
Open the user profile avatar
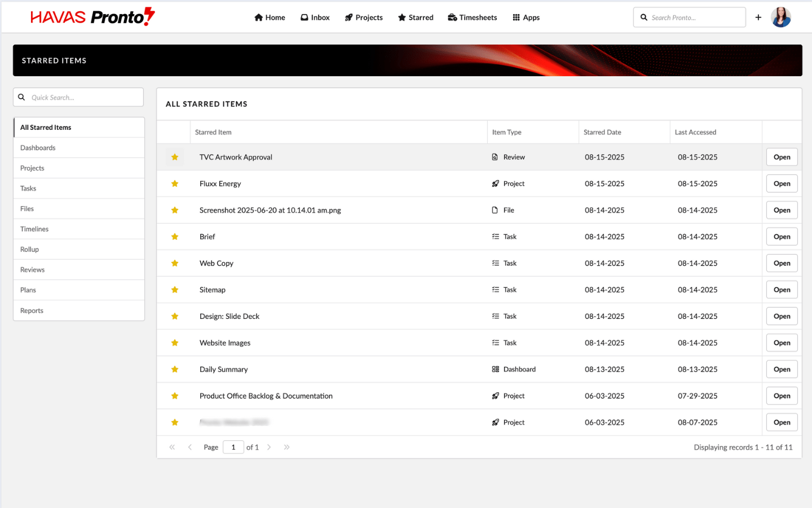(780, 17)
